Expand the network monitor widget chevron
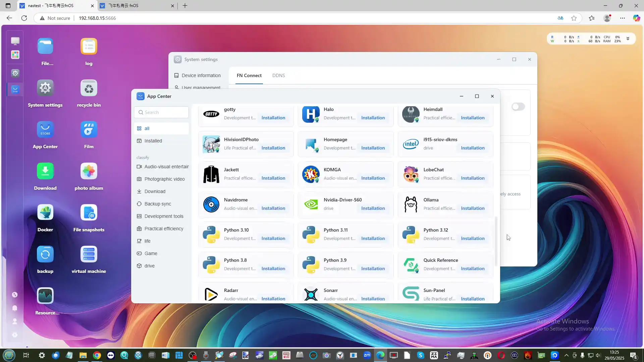Image resolution: width=644 pixels, height=362 pixels. pyautogui.click(x=628, y=39)
